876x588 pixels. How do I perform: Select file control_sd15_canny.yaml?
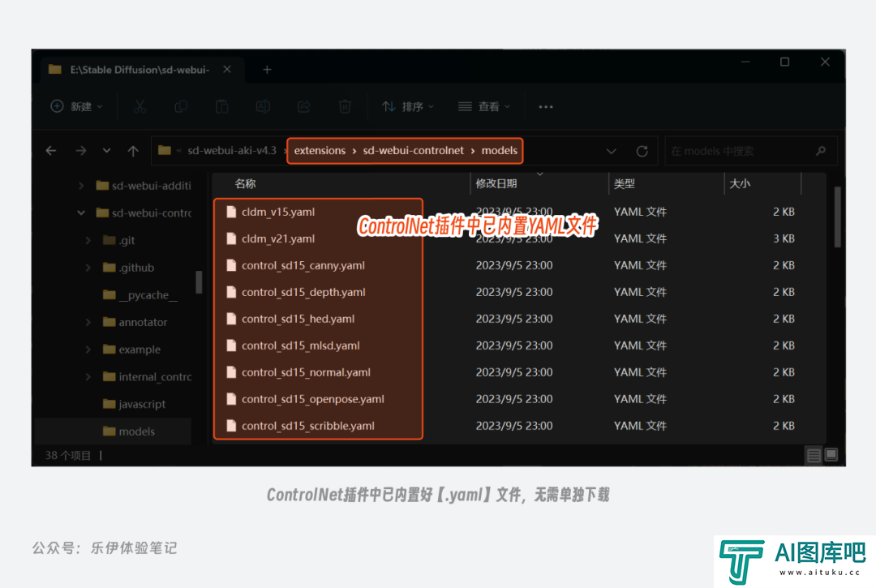(x=303, y=266)
